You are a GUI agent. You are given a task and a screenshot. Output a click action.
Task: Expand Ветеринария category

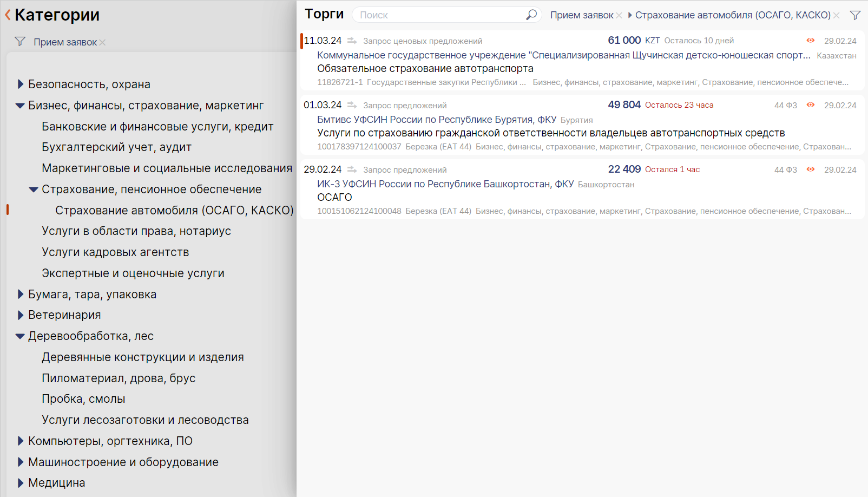coord(21,315)
